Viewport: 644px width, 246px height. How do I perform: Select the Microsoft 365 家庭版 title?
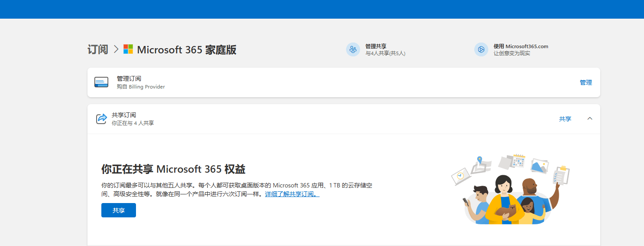pyautogui.click(x=187, y=49)
